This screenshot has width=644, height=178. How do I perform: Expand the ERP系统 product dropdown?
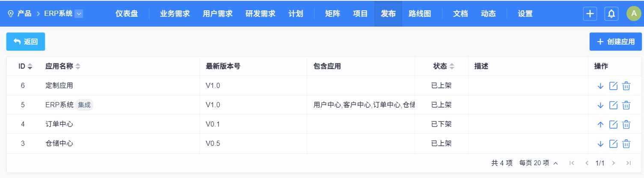tap(79, 14)
